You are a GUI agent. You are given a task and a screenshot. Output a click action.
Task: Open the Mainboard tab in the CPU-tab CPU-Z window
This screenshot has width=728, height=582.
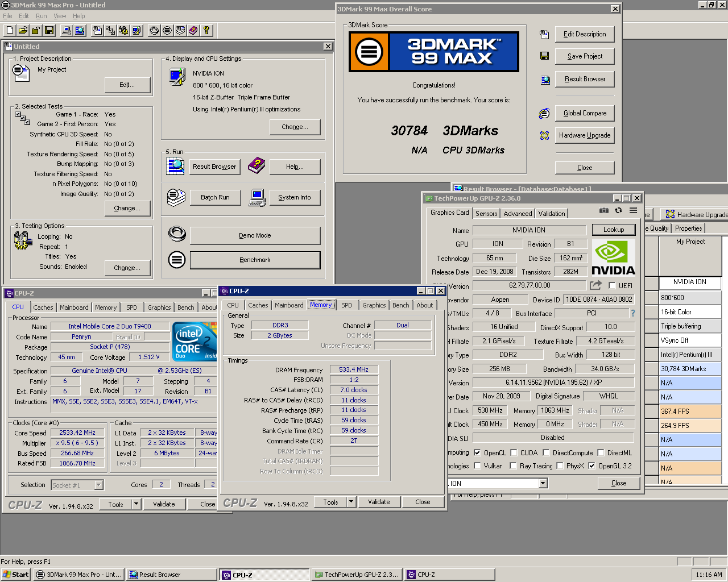tap(74, 307)
